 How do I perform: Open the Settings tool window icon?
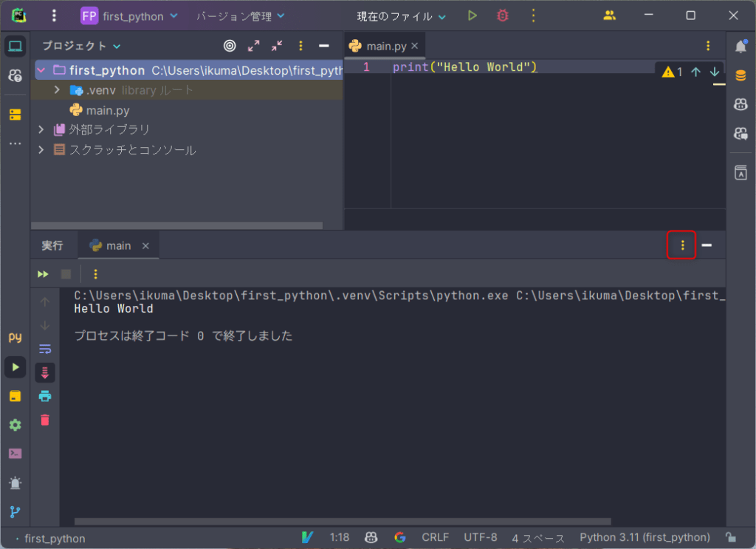15,425
